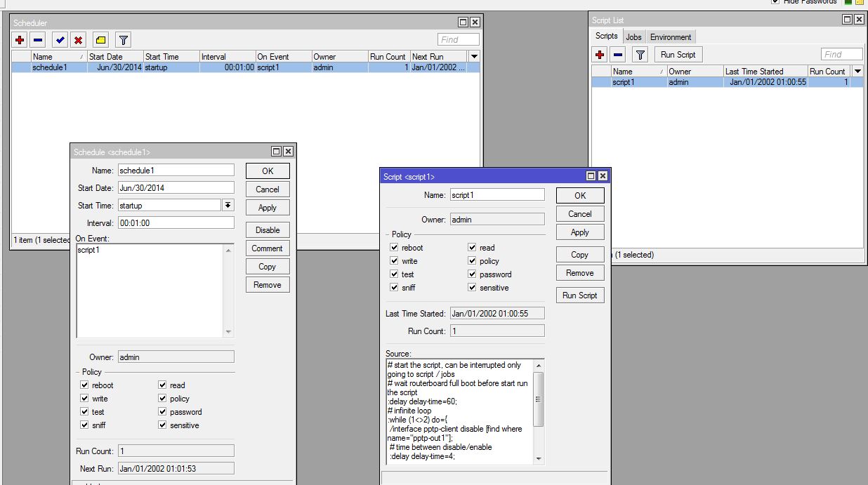Open the Script List column selector arrow
Screen dimensions: 868x485
857,71
